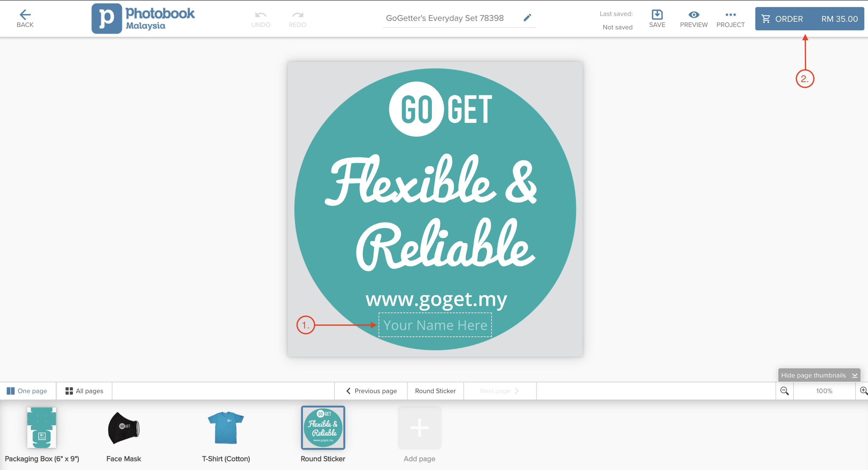Add a new page

tap(420, 427)
